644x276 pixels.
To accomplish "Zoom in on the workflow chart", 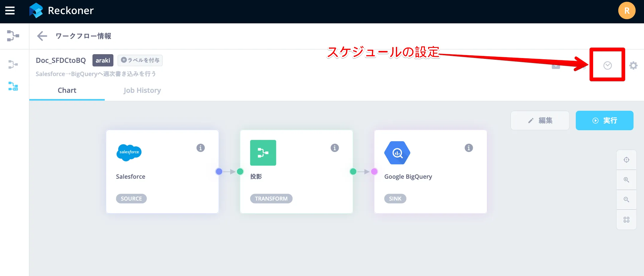I will (626, 180).
